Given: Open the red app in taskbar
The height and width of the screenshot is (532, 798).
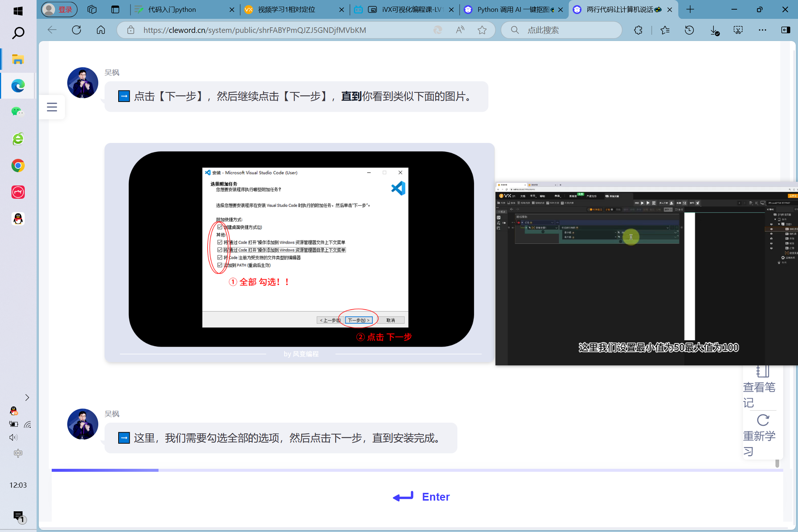Looking at the screenshot, I should (x=18, y=192).
